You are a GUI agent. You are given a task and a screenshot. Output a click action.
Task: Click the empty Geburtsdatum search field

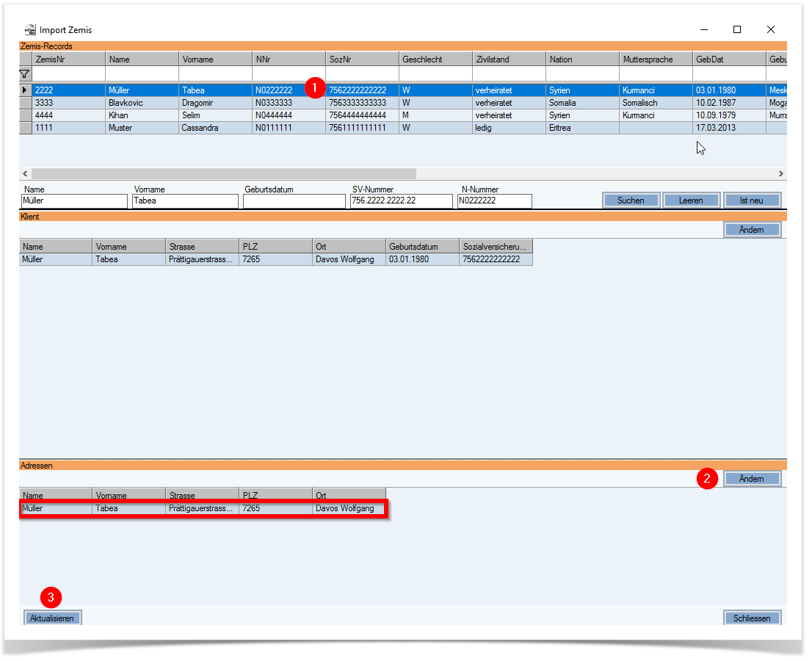coord(294,201)
